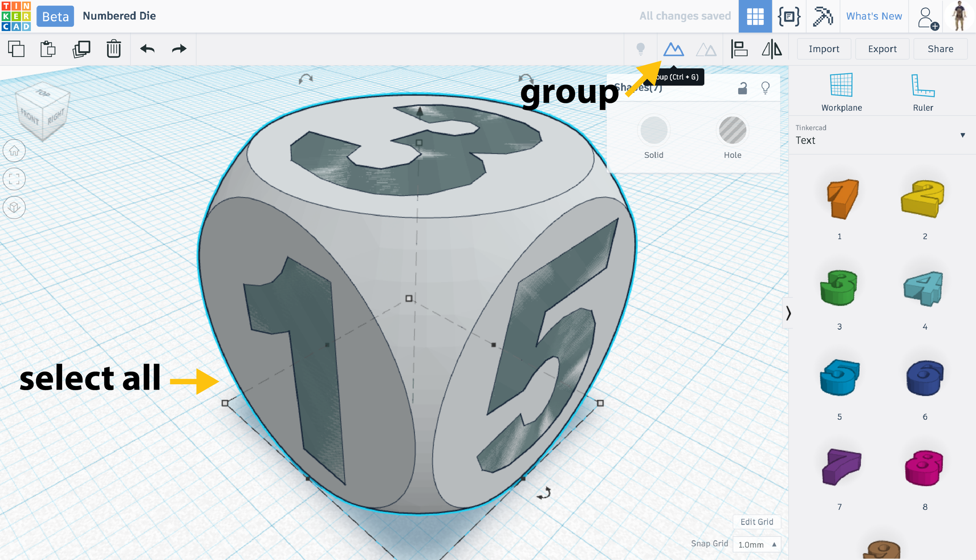Undo the last action
Image resolution: width=976 pixels, height=560 pixels.
(x=147, y=49)
